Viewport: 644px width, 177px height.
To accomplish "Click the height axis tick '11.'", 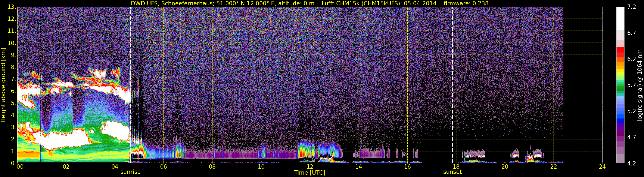I will coord(12,31).
